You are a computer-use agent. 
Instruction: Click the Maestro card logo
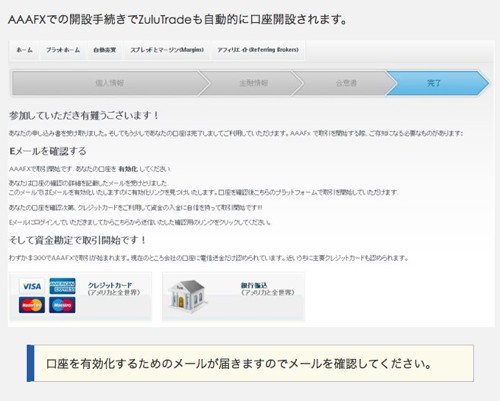coord(62,305)
